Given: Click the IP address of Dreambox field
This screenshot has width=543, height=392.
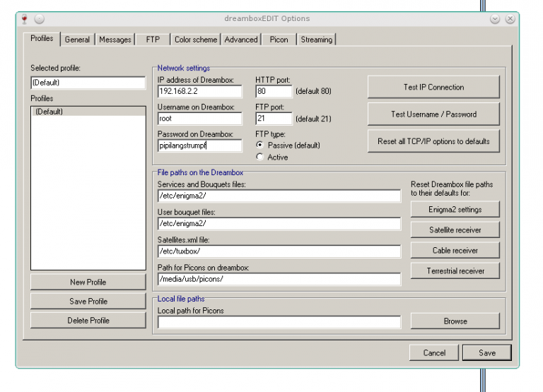Looking at the screenshot, I should [x=199, y=92].
